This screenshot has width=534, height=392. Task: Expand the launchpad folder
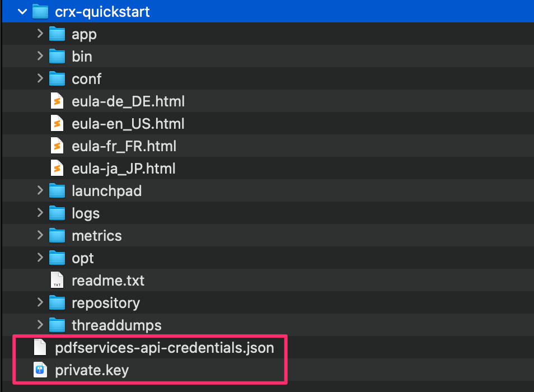click(x=39, y=191)
